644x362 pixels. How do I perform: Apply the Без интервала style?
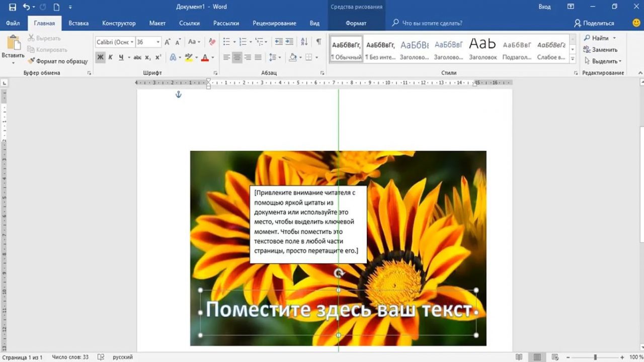pos(380,49)
